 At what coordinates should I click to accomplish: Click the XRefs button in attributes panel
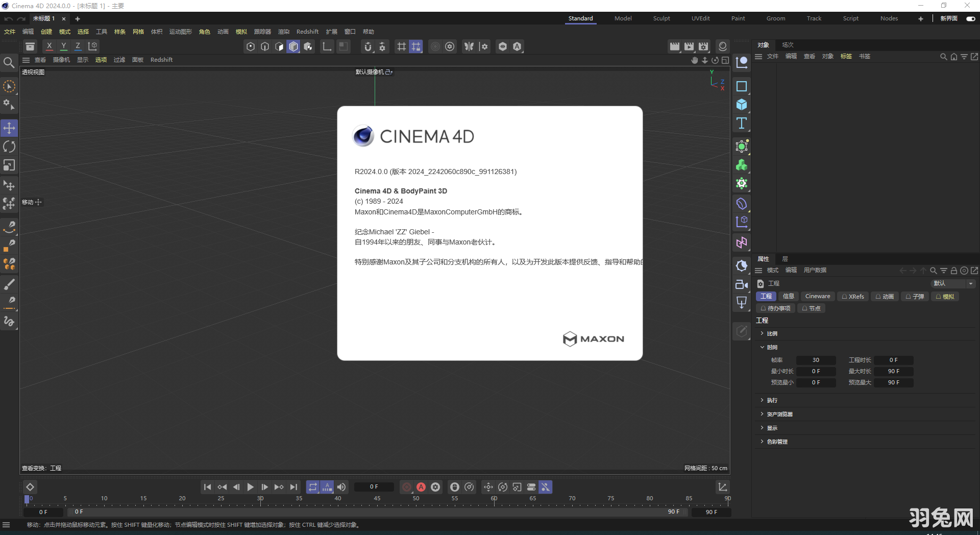[x=852, y=296]
